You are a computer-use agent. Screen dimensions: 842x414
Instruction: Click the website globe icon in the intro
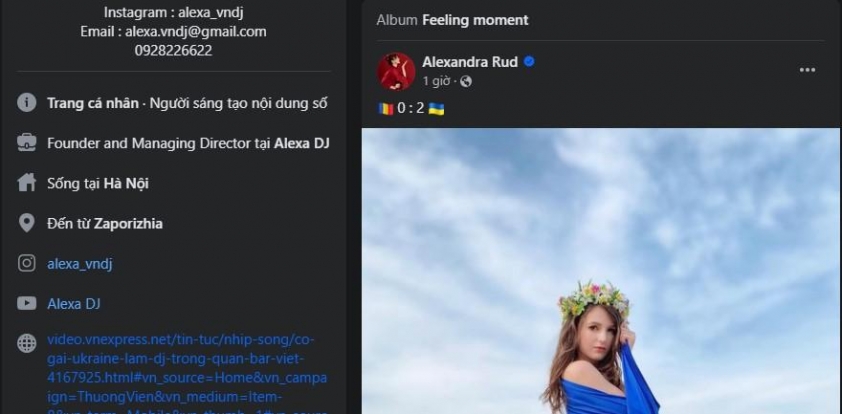[27, 343]
